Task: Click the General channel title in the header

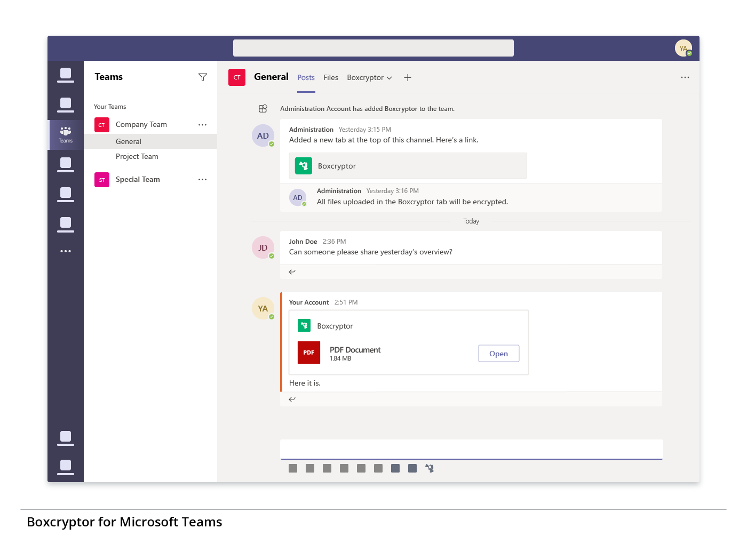Action: point(271,77)
